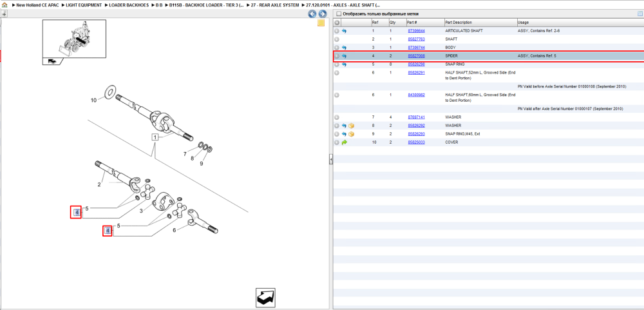Click the large arrow icon below the diagram
The width and height of the screenshot is (644, 310).
(x=265, y=297)
